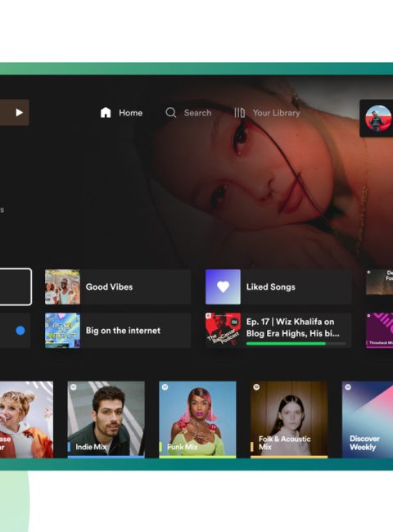Select the highlighted outlined tile at left
Image resolution: width=393 pixels, height=532 pixels.
coord(16,287)
